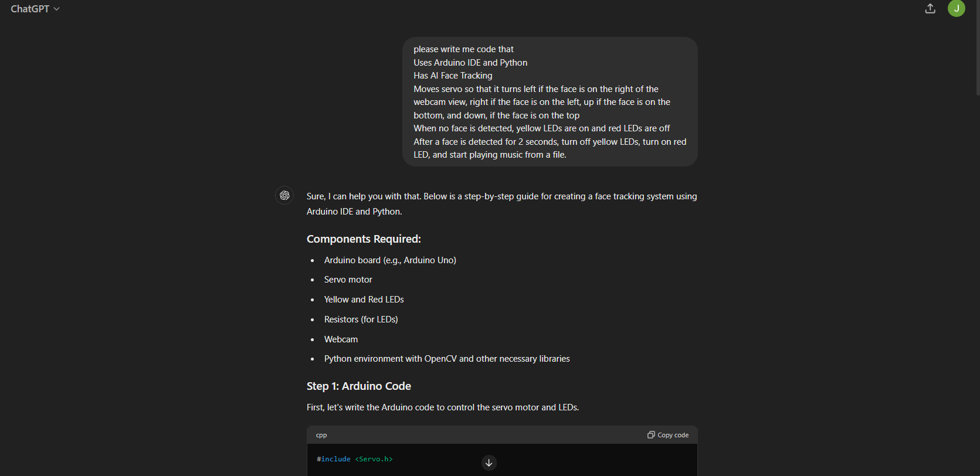Click the "Yellow and Red LEDs" item
Viewport: 980px width, 476px height.
click(x=364, y=300)
